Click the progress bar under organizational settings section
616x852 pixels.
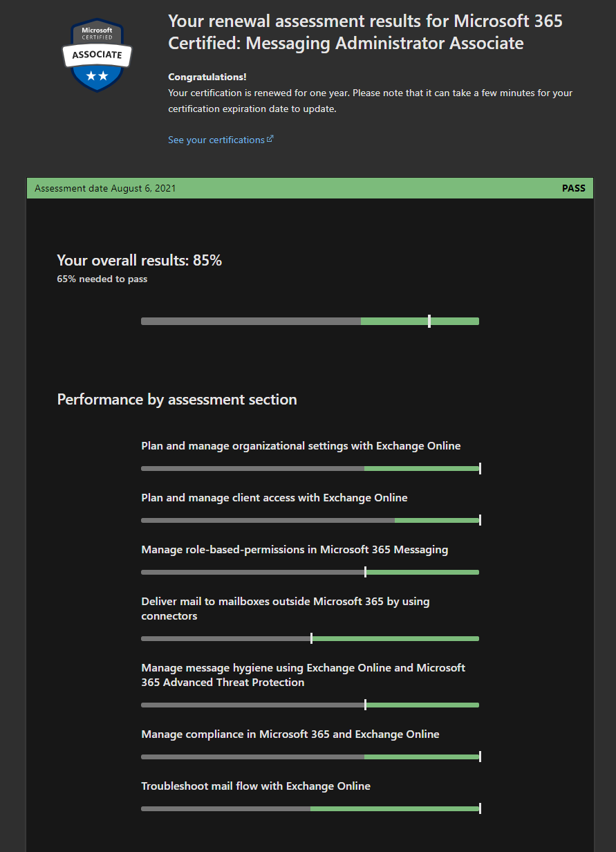coord(310,468)
